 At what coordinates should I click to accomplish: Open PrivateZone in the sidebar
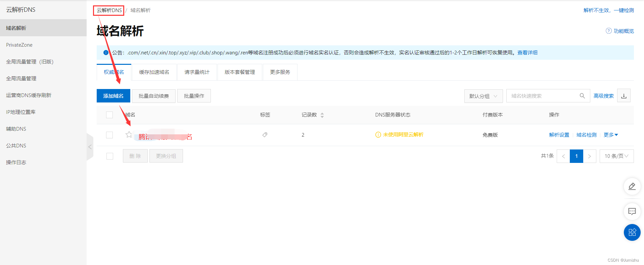pyautogui.click(x=43, y=45)
